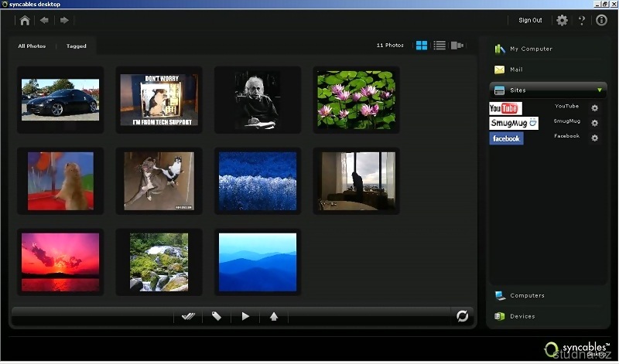Viewport: 619px width, 364px height.
Task: Click the tag icon in bottom toolbar
Action: (x=217, y=316)
